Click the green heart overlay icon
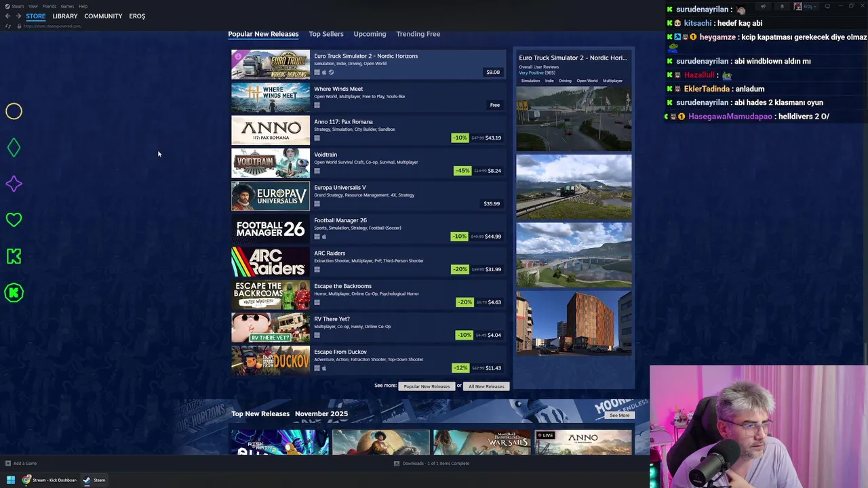This screenshot has width=868, height=488. pyautogui.click(x=14, y=220)
